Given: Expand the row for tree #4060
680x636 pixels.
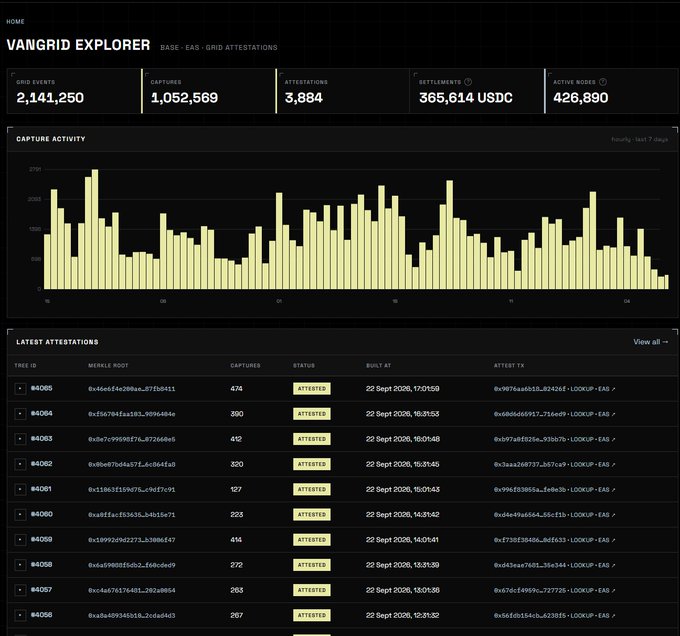Looking at the screenshot, I should 20,515.
